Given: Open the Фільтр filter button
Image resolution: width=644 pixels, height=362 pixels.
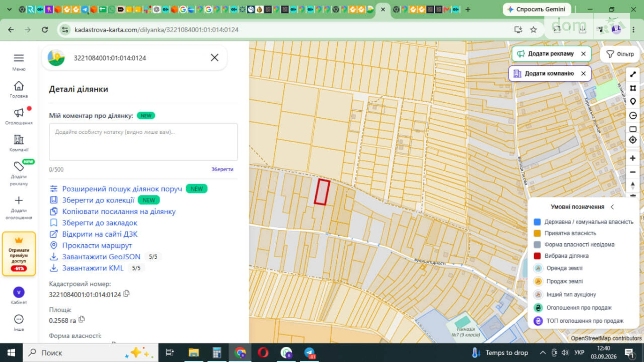Looking at the screenshot, I should 620,54.
